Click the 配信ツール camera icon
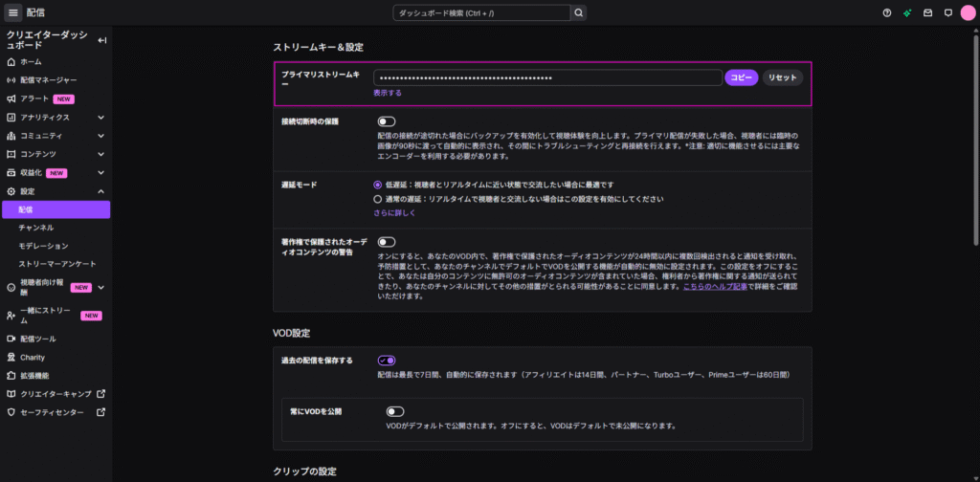The width and height of the screenshot is (980, 482). click(11, 339)
